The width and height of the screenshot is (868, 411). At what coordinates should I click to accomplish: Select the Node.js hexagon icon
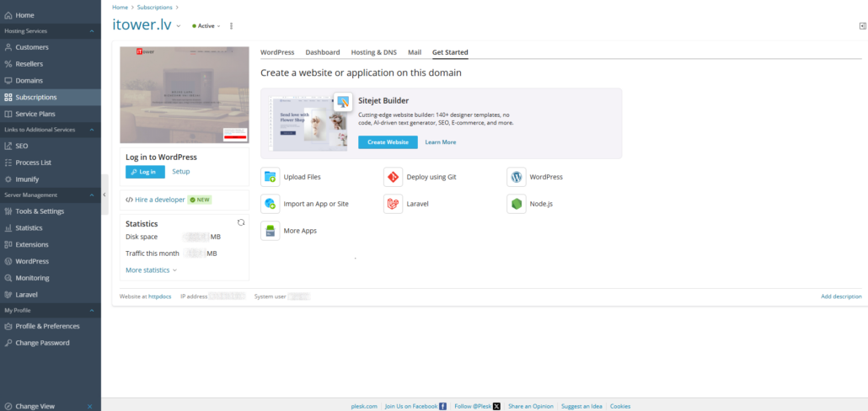click(516, 204)
